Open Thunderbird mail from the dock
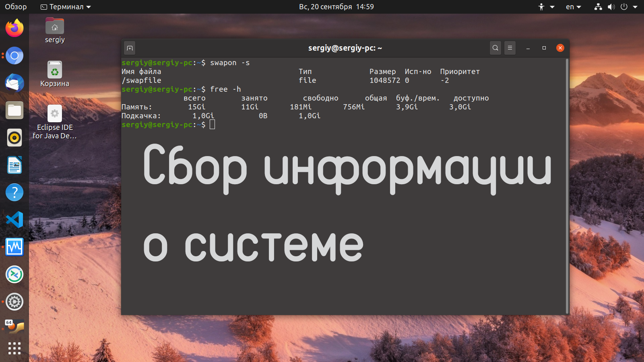Viewport: 644px width, 362px height. click(14, 83)
